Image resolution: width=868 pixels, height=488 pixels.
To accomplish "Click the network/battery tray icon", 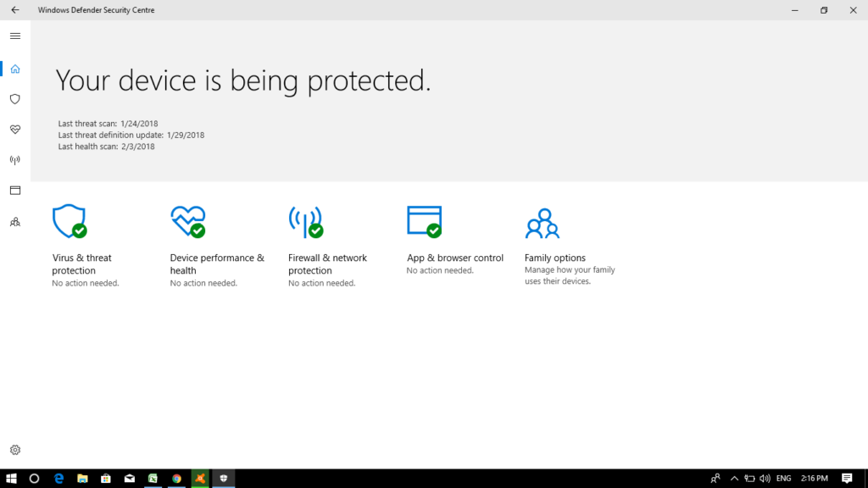I will 749,479.
